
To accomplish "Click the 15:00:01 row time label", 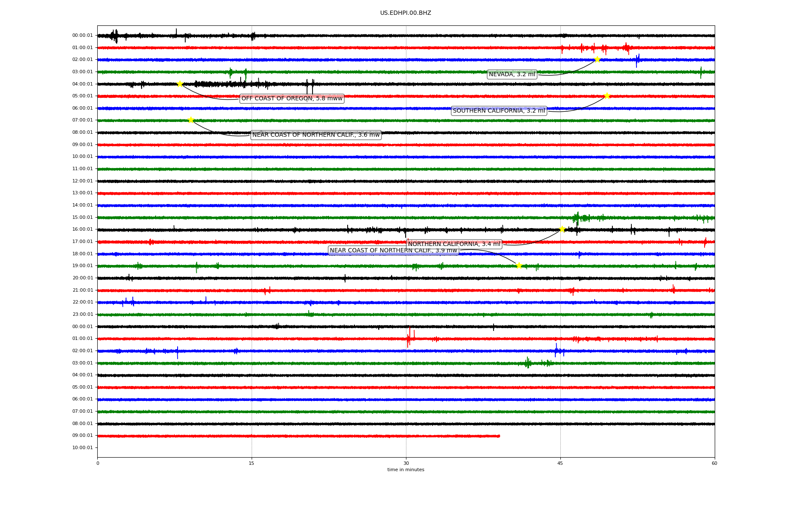I will (x=82, y=217).
